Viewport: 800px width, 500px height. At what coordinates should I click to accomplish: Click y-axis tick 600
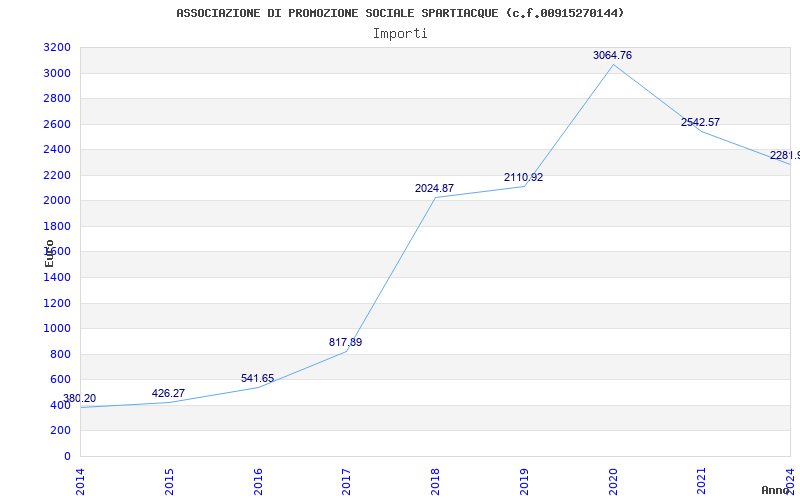(61, 380)
